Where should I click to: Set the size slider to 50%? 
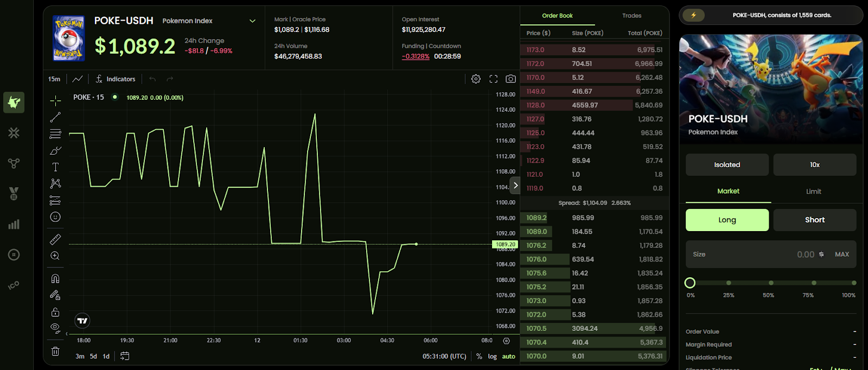pyautogui.click(x=771, y=283)
